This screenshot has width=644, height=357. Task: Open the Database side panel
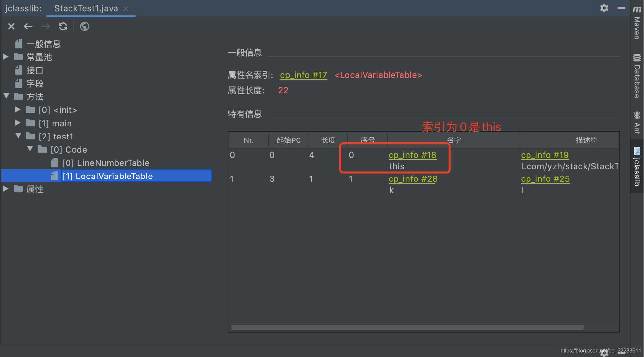(x=637, y=76)
